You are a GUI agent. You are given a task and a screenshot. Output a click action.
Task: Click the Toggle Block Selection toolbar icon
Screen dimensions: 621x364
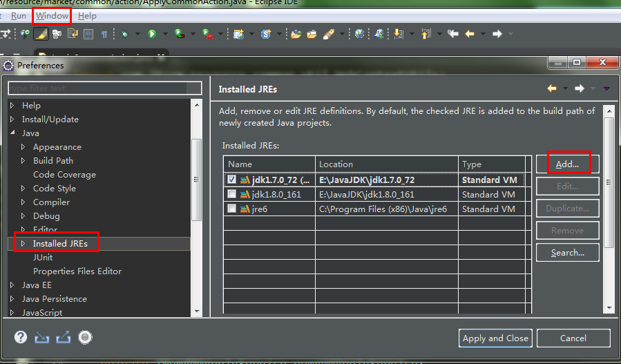click(x=88, y=35)
